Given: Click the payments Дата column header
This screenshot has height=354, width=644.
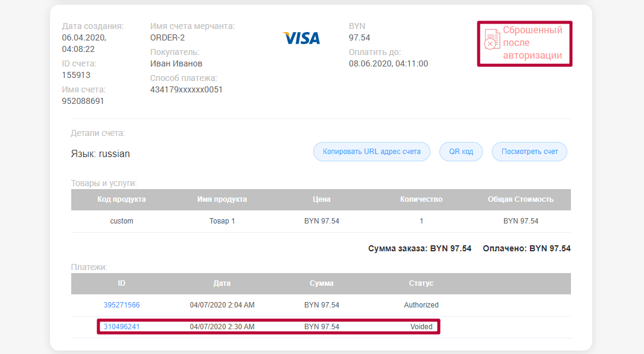Looking at the screenshot, I should tap(222, 283).
